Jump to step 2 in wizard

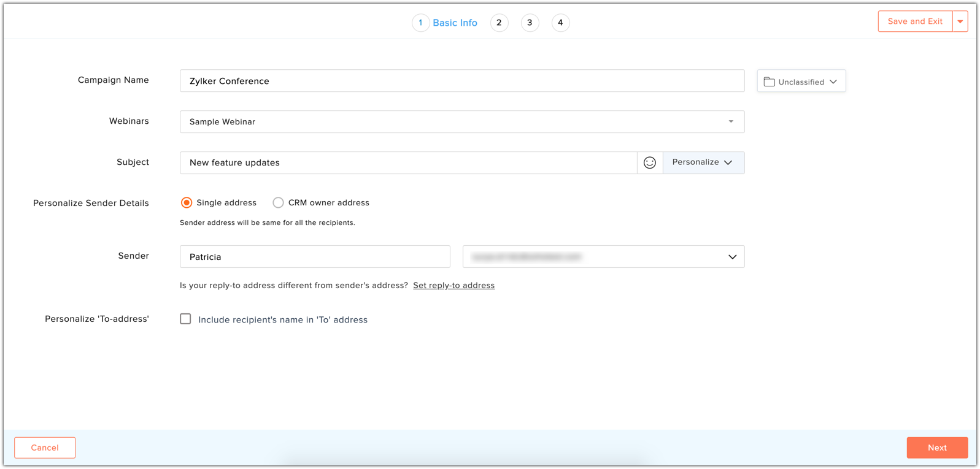(499, 23)
